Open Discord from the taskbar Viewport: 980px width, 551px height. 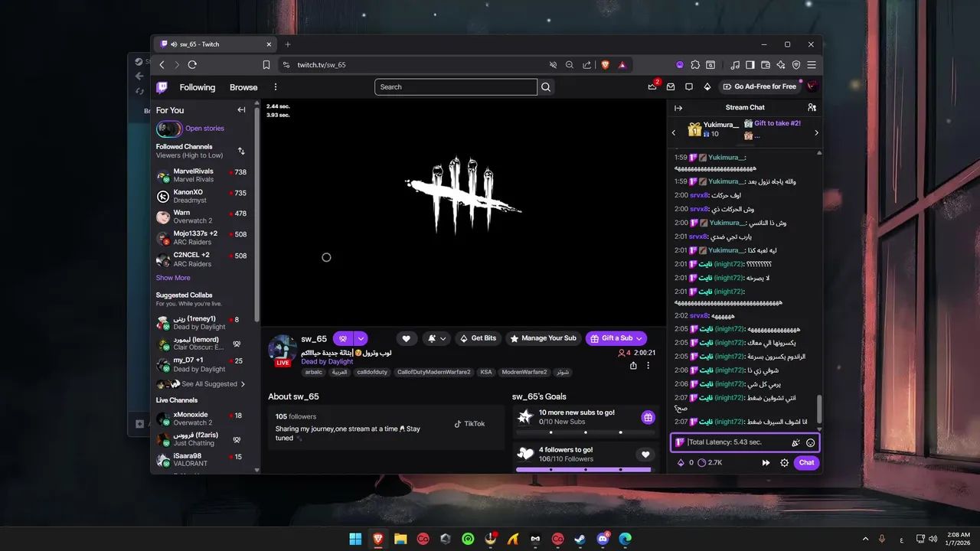click(603, 539)
